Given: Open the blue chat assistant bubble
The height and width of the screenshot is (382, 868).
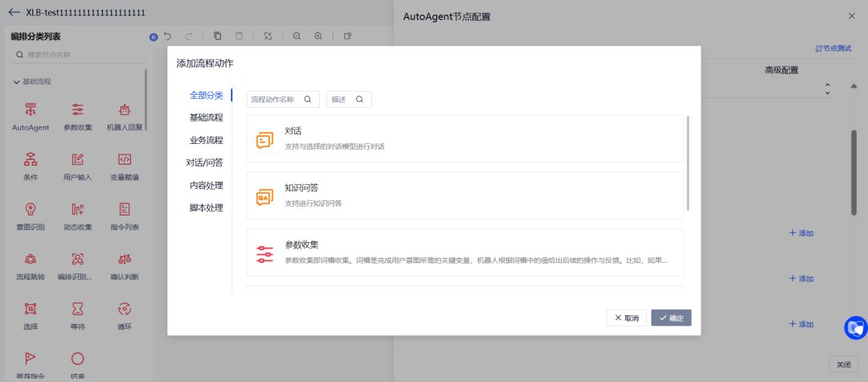Looking at the screenshot, I should pos(855,328).
